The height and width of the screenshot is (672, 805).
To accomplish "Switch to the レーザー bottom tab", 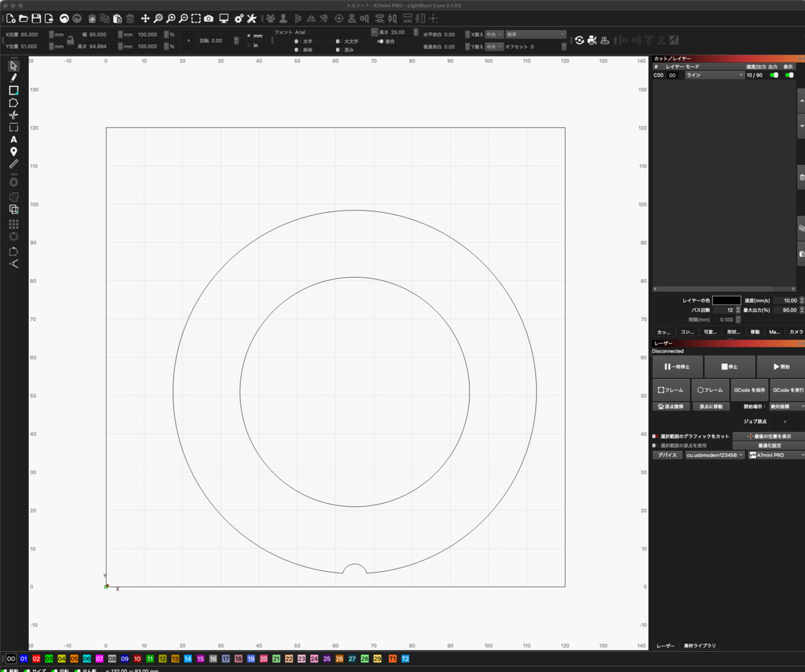I will 665,646.
